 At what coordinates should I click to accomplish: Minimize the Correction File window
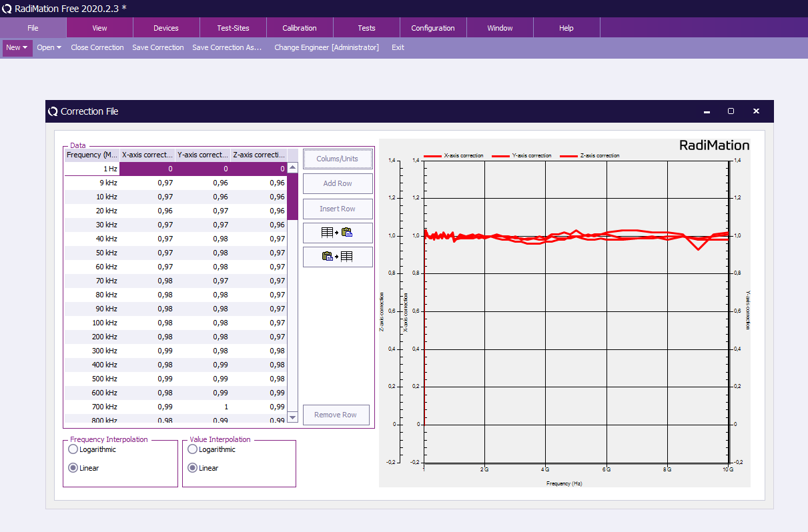coord(707,111)
